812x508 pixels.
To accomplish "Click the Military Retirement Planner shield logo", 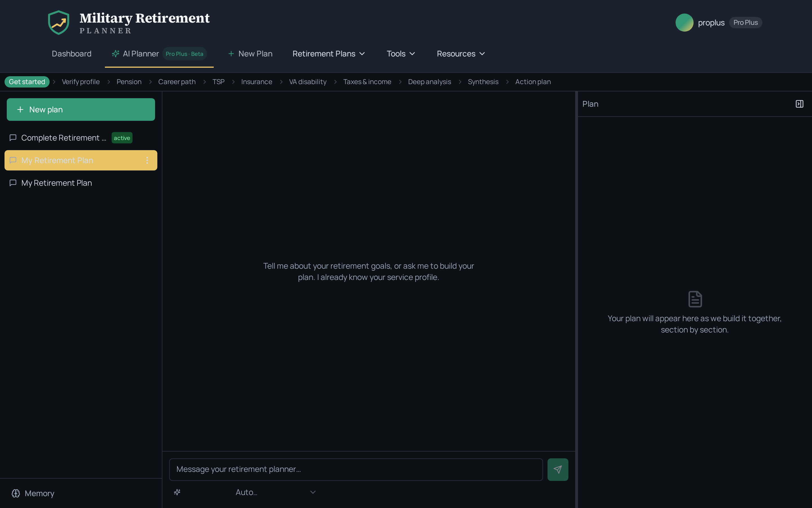I will pos(59,23).
